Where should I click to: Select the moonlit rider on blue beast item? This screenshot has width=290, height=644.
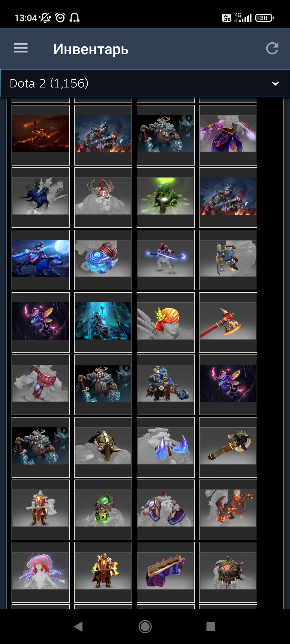(41, 260)
